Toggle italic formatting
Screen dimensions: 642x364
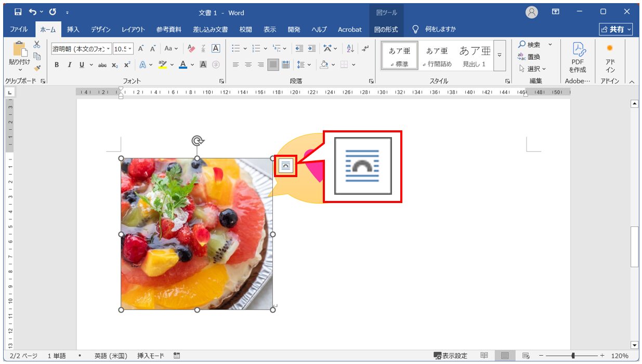point(69,65)
